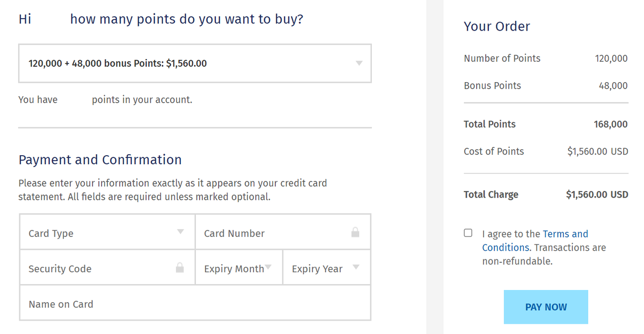
Task: Focus the Card Number input field
Action: tap(274, 233)
